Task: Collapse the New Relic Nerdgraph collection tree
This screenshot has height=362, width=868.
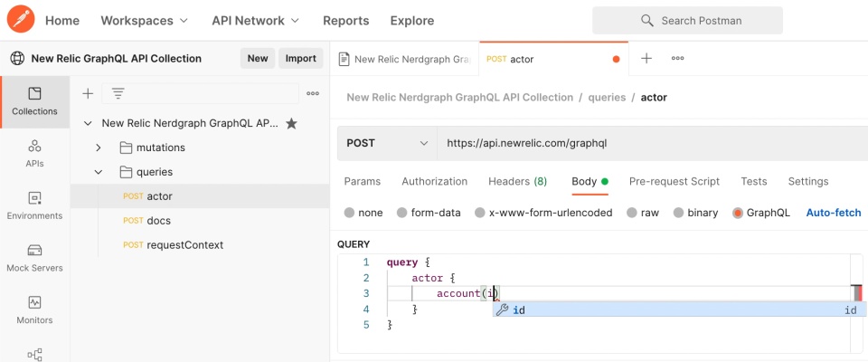Action: pos(88,124)
